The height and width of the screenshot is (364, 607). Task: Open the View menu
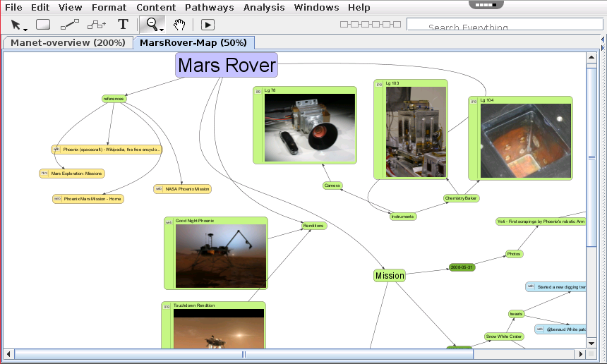(70, 7)
